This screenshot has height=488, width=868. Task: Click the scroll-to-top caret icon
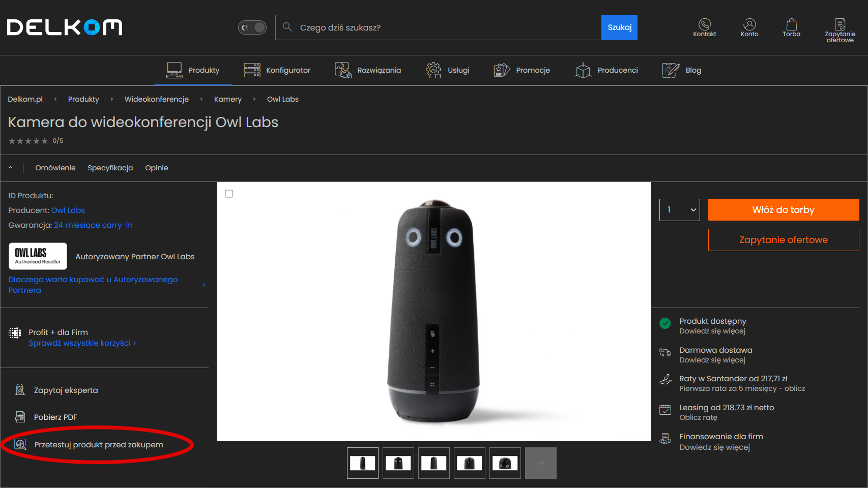point(10,168)
